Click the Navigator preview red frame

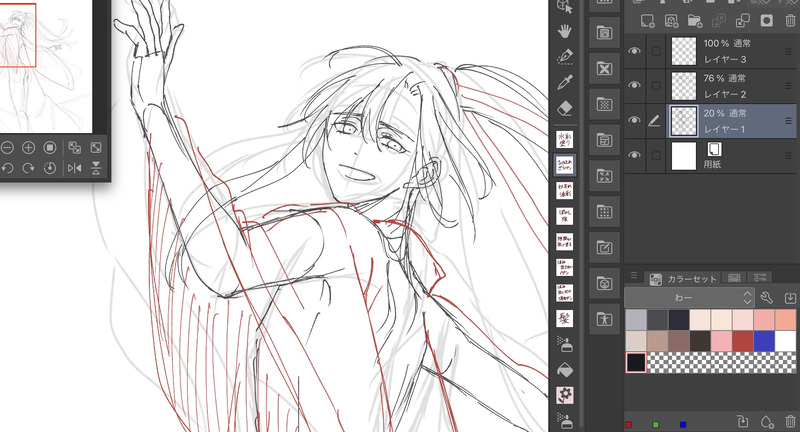pos(18,35)
